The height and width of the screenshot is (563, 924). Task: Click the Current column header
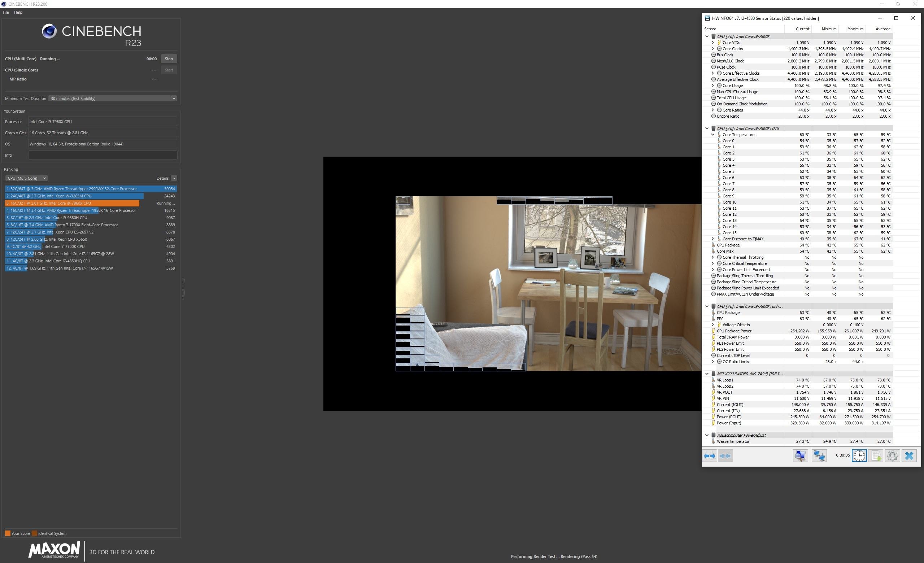point(798,29)
